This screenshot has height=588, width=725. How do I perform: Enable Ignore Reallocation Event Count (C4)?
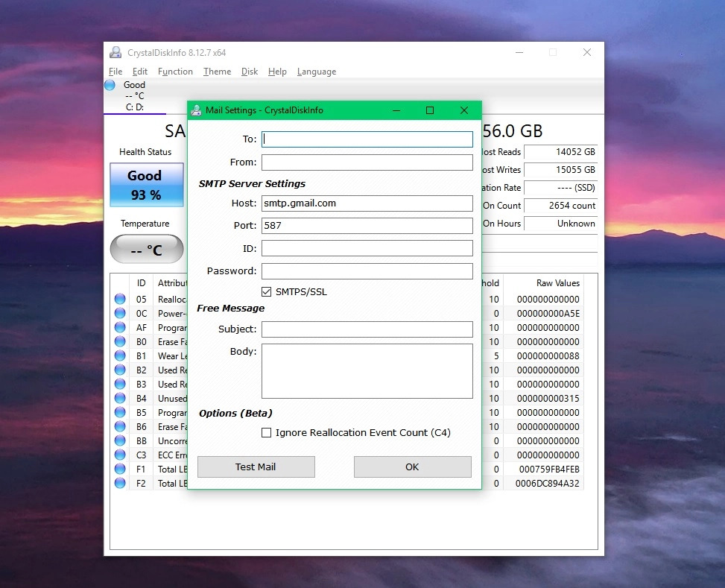click(266, 432)
